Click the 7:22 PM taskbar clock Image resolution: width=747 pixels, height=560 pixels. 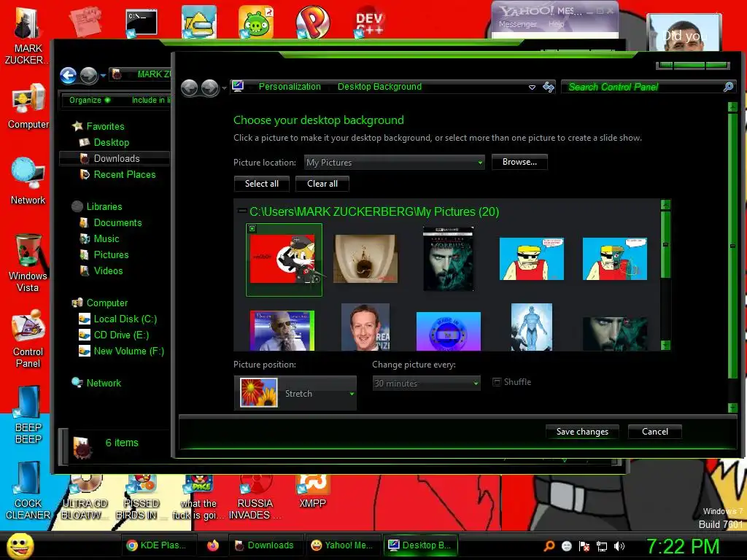point(682,546)
